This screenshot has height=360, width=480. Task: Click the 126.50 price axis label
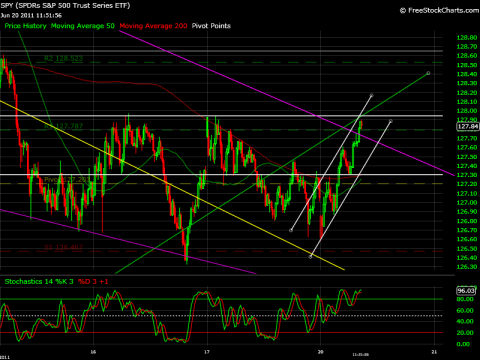pyautogui.click(x=467, y=249)
